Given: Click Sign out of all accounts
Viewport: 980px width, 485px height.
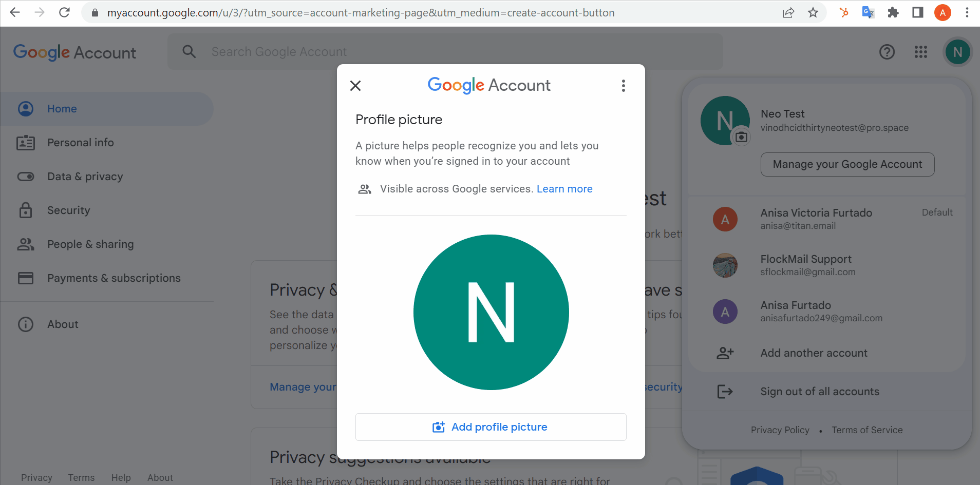Looking at the screenshot, I should [x=827, y=392].
